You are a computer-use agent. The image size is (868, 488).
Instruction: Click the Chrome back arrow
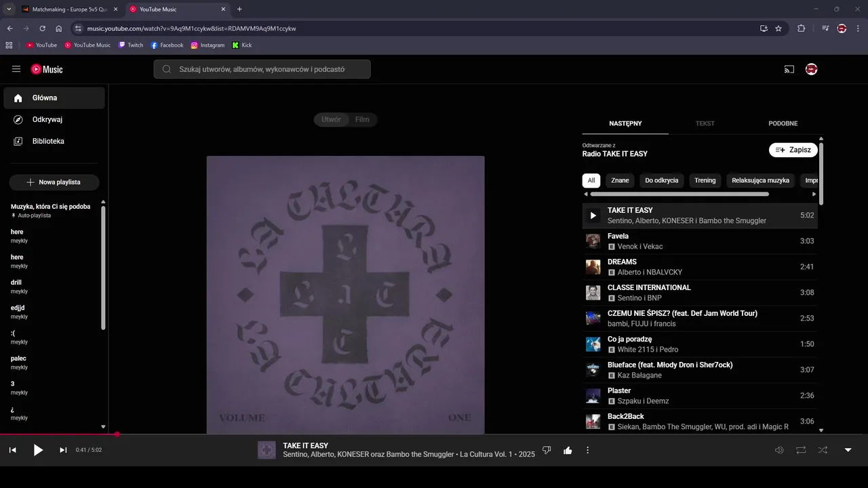pyautogui.click(x=9, y=28)
